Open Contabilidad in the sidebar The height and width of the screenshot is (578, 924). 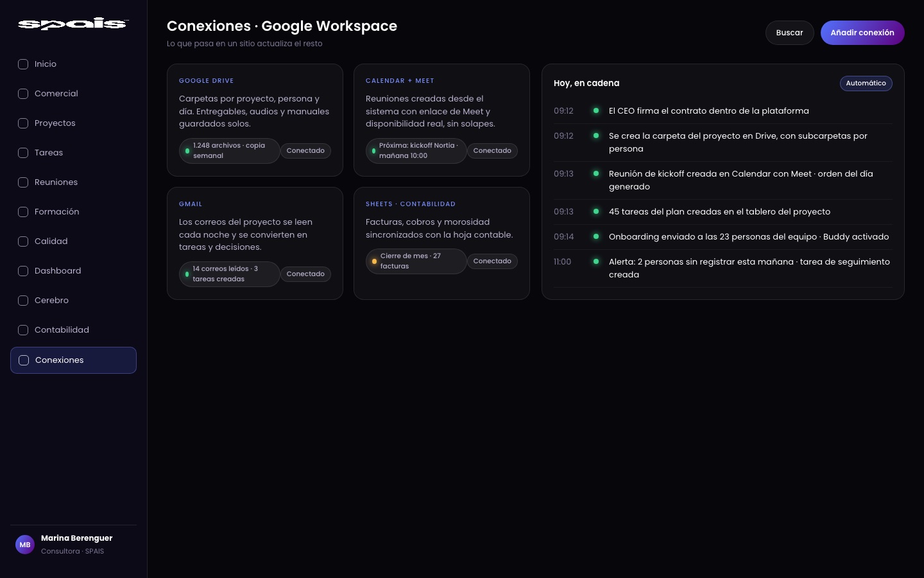tap(73, 330)
